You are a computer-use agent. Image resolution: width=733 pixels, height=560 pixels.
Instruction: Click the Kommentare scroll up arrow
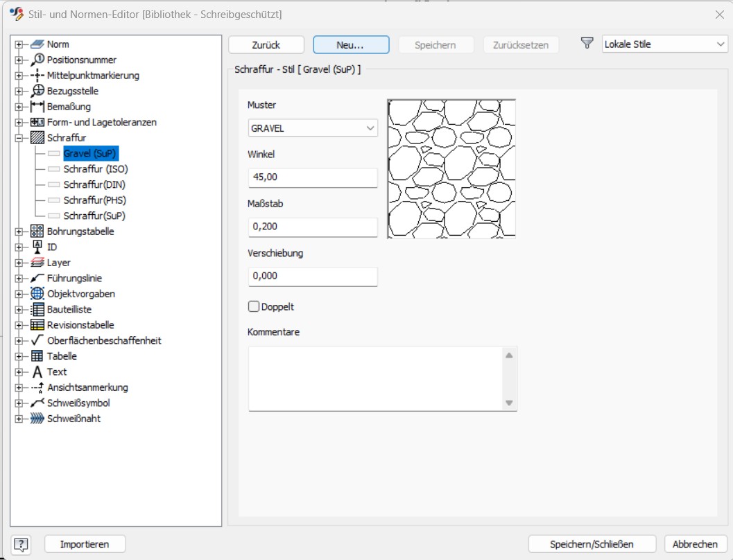tap(509, 356)
